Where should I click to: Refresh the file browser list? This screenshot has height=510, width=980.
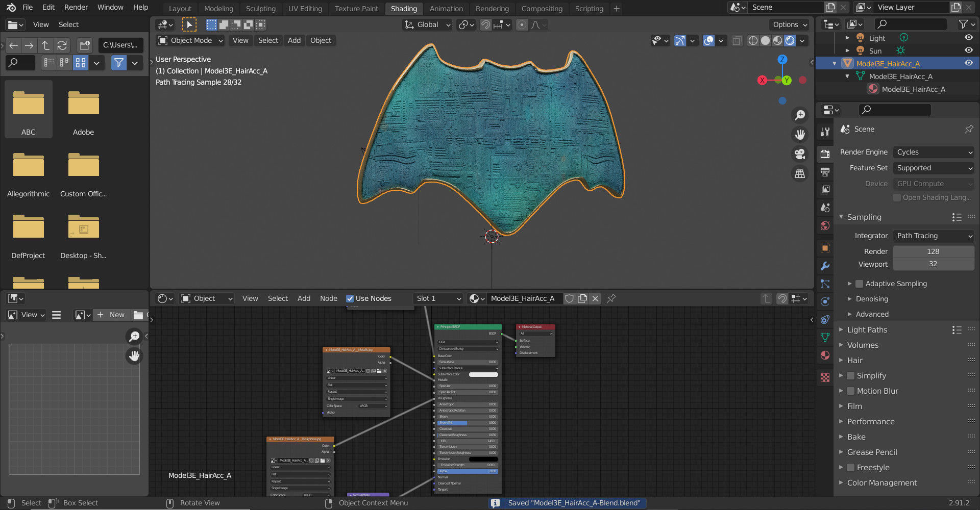pos(62,45)
